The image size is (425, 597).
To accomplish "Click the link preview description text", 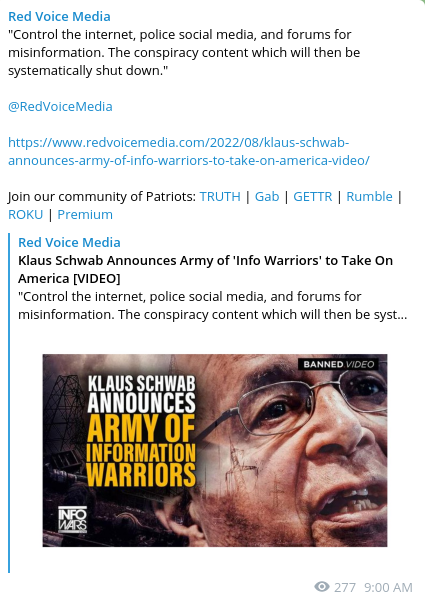I will click(212, 305).
